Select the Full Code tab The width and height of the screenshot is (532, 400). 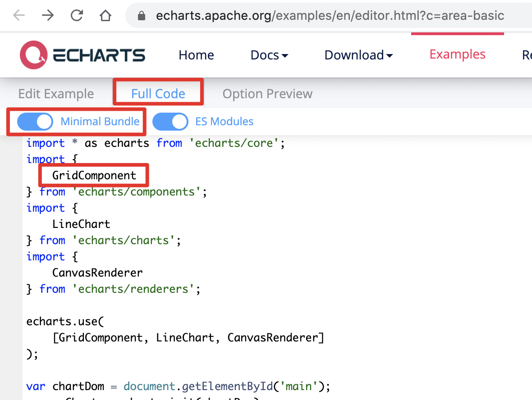[158, 93]
